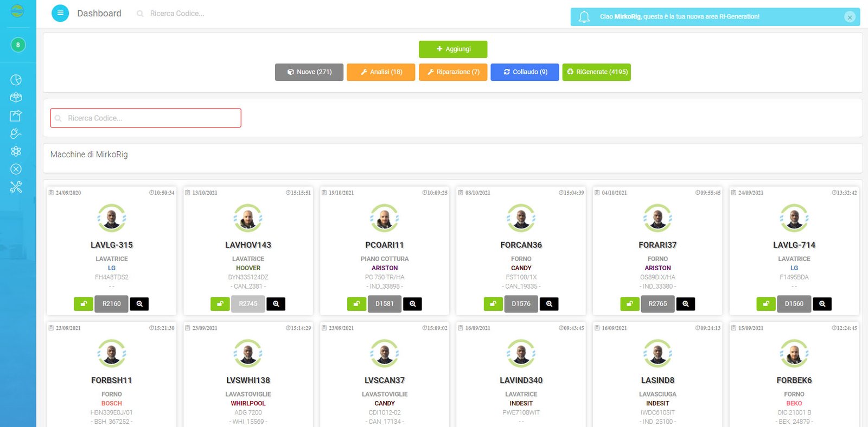Click the magnifier icon on LAVLG-714 card
The height and width of the screenshot is (427, 868).
point(822,304)
